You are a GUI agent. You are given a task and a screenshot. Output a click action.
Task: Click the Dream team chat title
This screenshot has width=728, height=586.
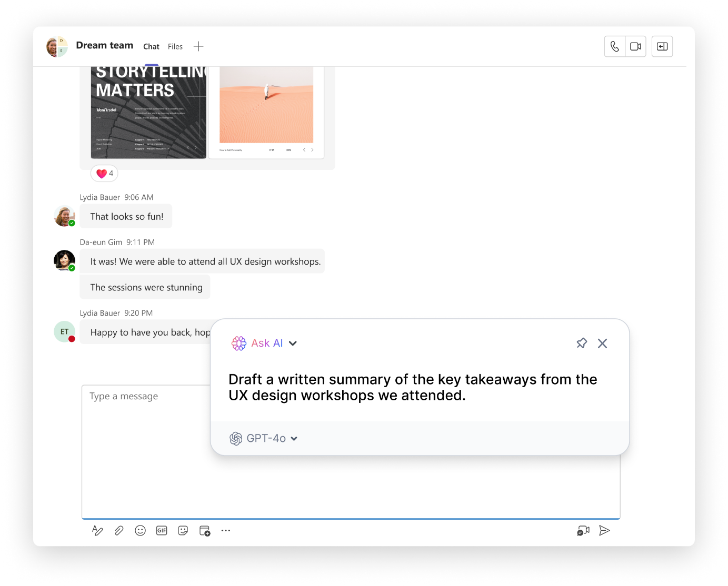(105, 45)
